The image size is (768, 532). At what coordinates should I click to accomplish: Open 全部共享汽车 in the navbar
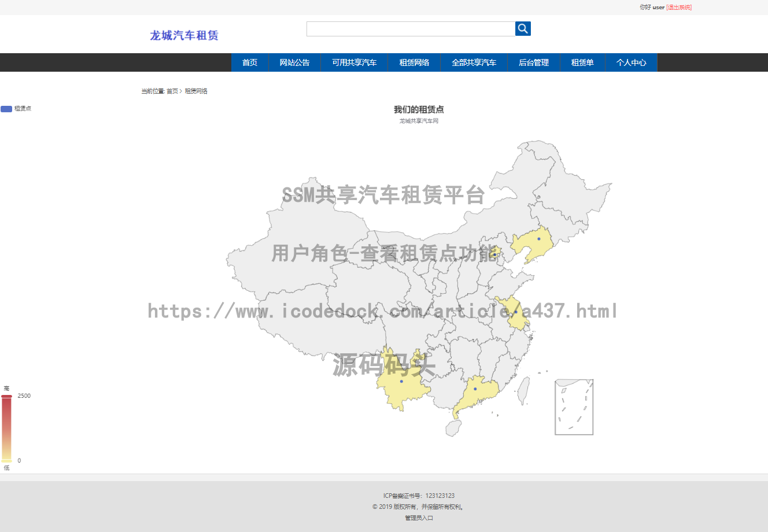tap(474, 62)
